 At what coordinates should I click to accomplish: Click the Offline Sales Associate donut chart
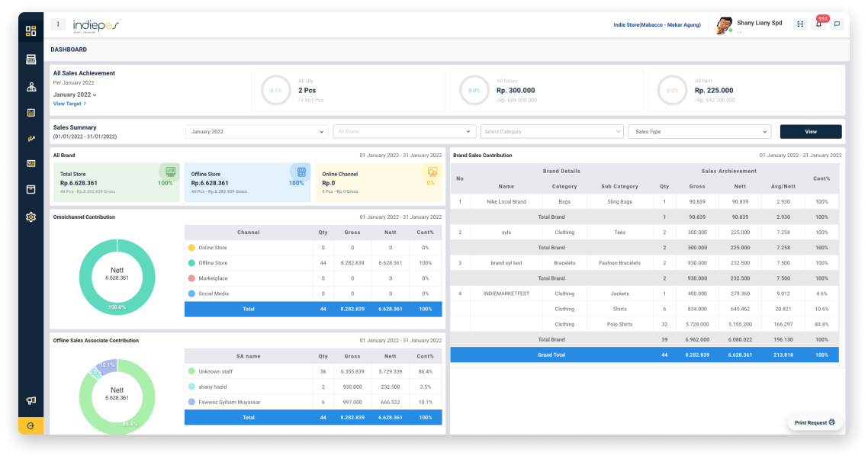click(117, 396)
